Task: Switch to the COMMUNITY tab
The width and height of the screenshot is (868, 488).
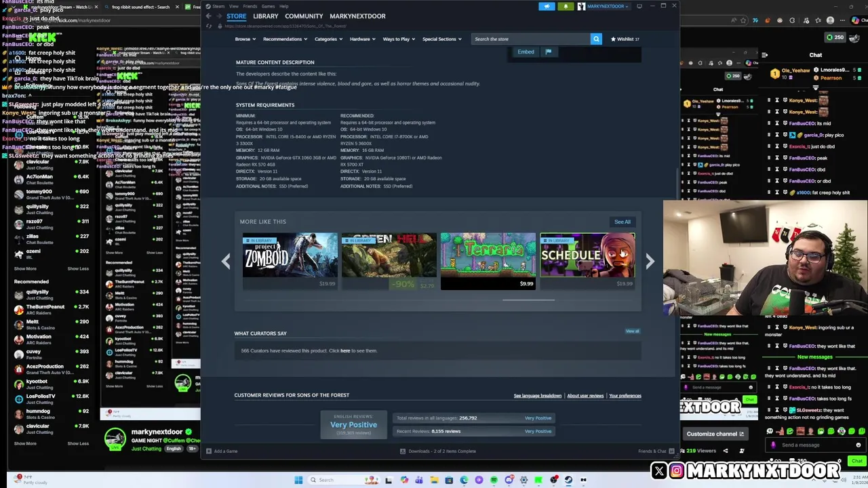Action: pos(304,16)
